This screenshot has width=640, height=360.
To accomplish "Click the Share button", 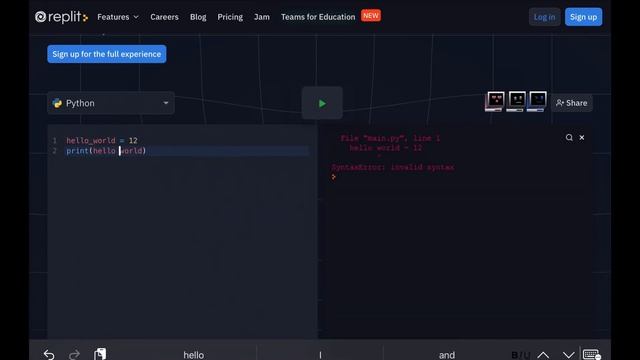I will point(571,103).
